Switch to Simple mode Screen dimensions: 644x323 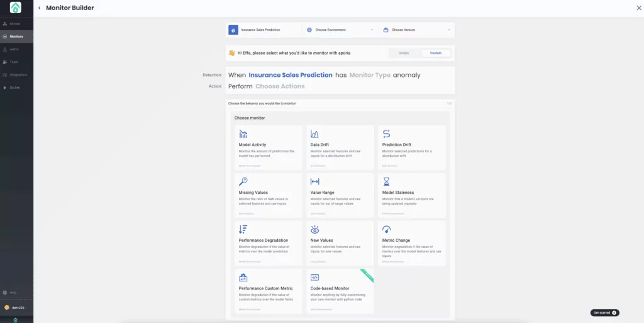click(x=404, y=53)
